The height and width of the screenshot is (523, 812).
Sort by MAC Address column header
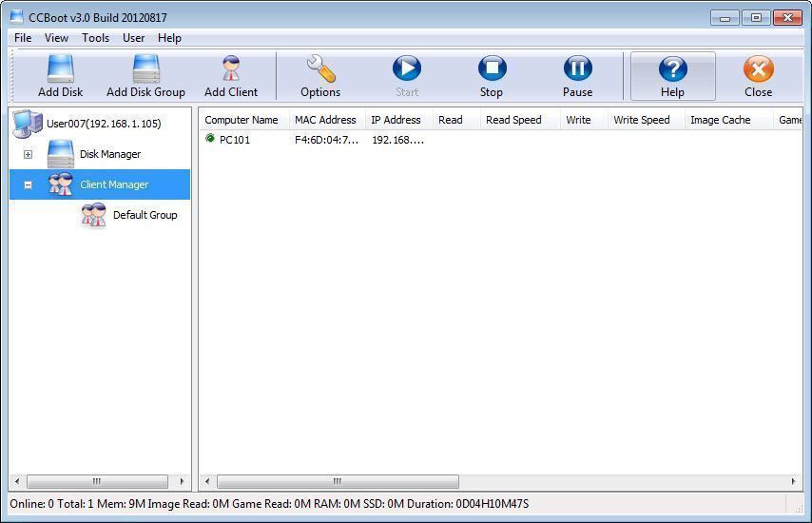pos(327,120)
